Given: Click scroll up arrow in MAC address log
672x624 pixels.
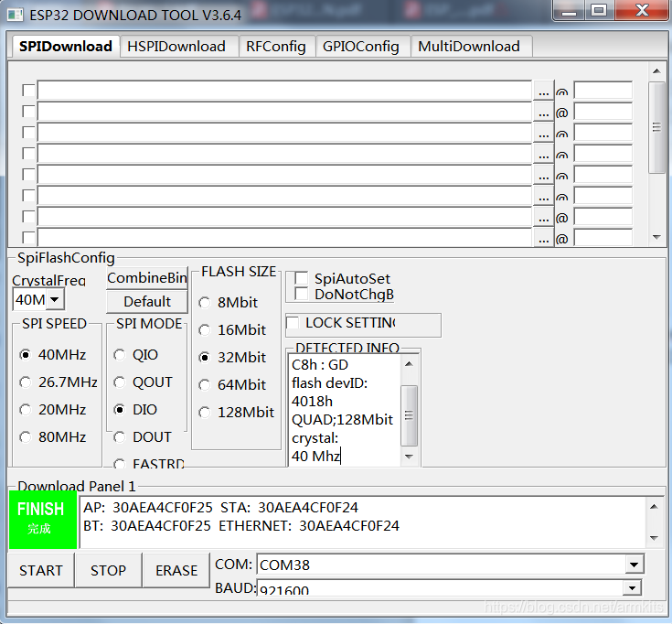Looking at the screenshot, I should pos(654,507).
